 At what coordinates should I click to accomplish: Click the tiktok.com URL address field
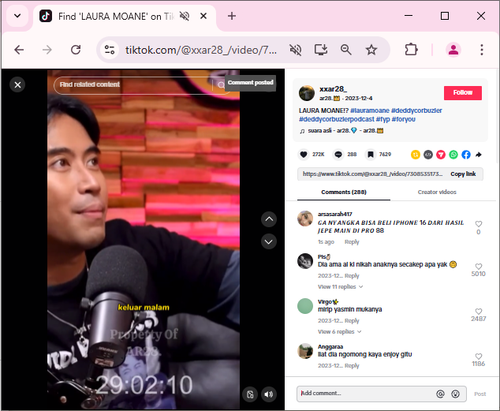pyautogui.click(x=201, y=50)
